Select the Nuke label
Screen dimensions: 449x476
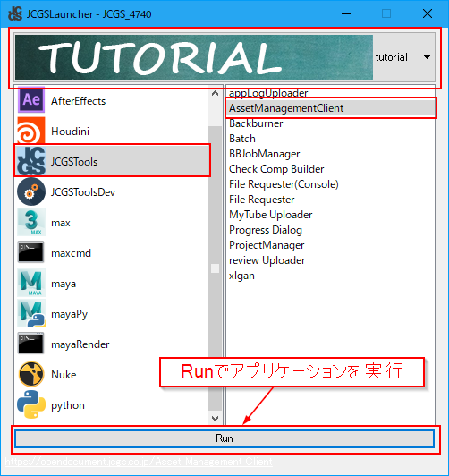[64, 375]
